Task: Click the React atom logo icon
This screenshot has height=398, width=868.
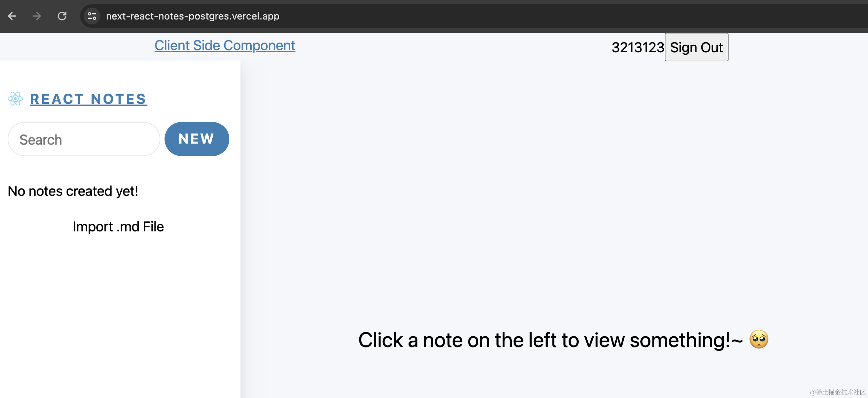Action: point(15,99)
